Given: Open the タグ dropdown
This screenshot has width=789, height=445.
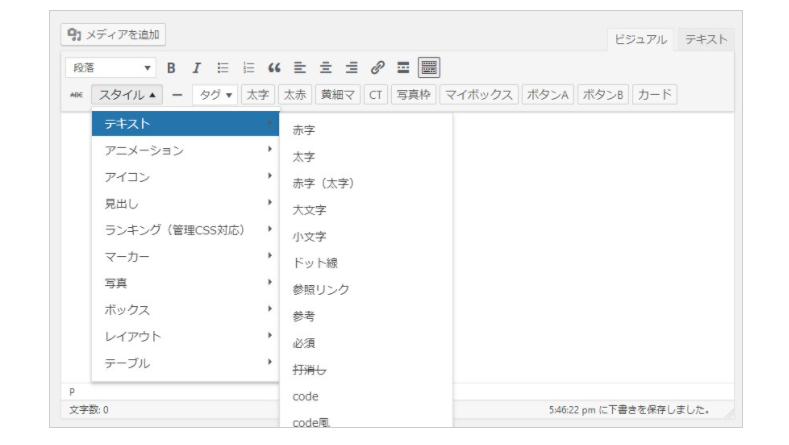Looking at the screenshot, I should [215, 95].
